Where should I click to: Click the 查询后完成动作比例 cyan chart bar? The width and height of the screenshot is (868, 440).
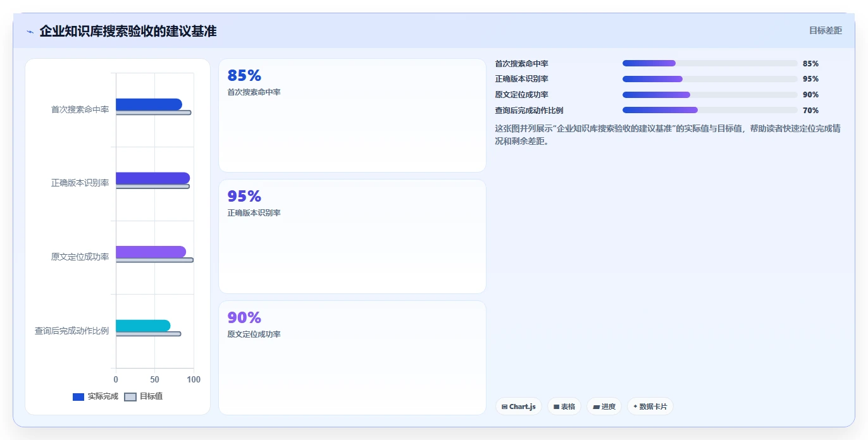(x=143, y=326)
